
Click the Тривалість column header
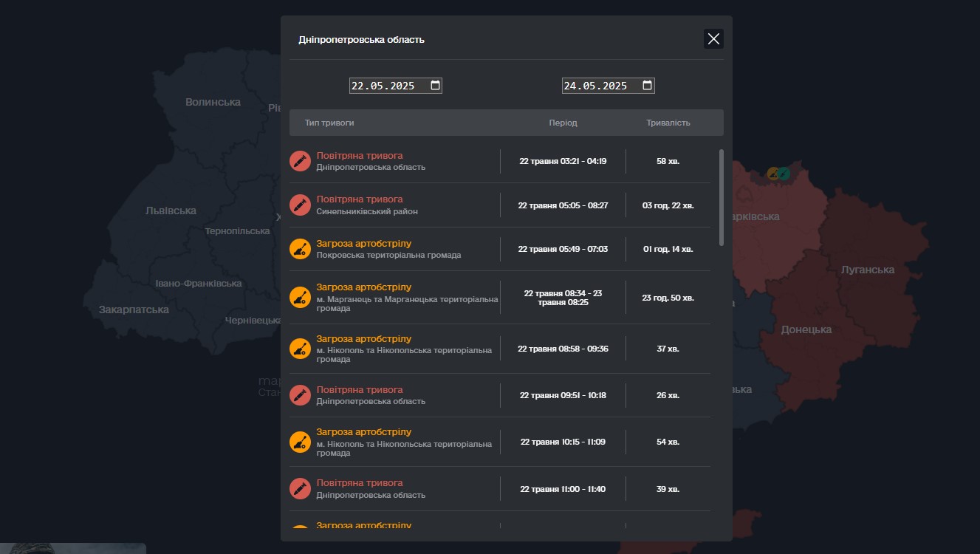pos(668,123)
